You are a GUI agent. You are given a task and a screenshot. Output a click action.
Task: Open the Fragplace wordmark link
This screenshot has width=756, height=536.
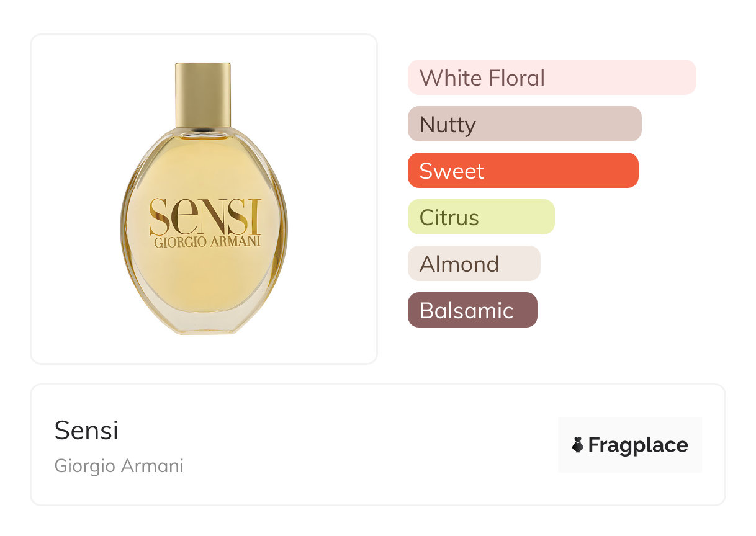pos(638,445)
